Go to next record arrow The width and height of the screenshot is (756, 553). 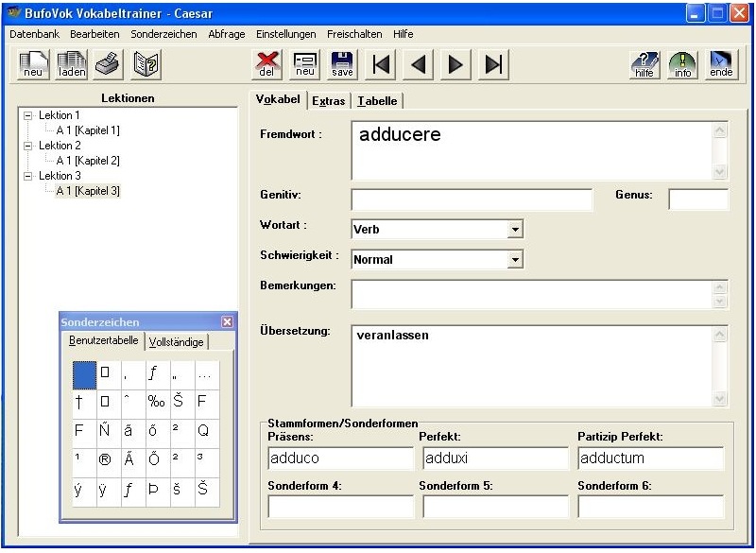click(456, 64)
